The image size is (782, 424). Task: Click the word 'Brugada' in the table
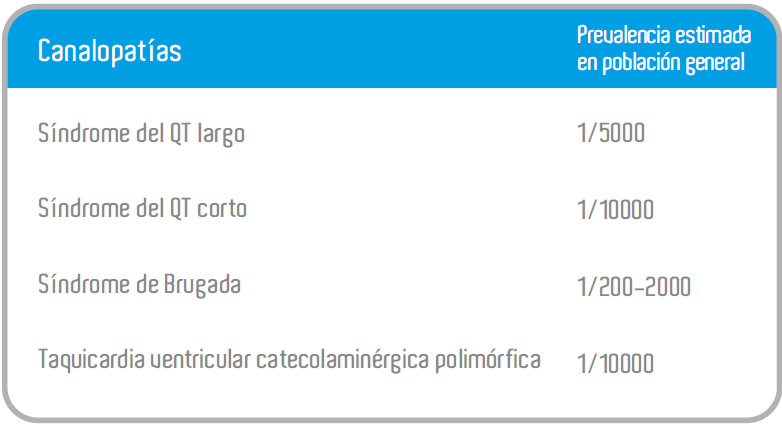202,285
